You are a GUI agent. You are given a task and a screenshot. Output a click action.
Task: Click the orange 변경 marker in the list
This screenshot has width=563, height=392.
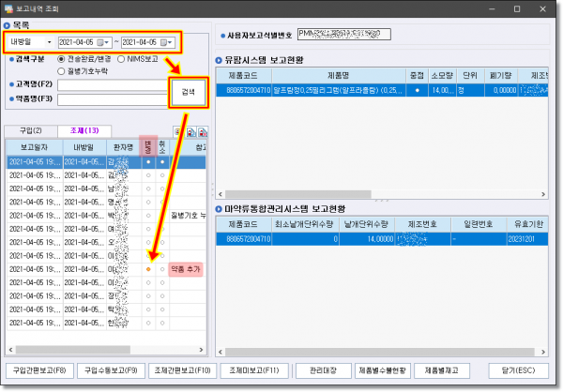(x=147, y=269)
